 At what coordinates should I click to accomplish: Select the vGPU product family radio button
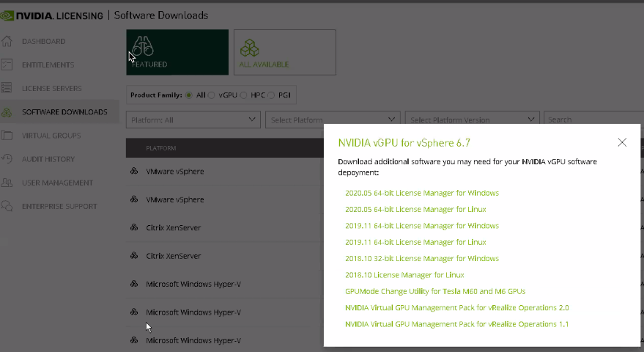[x=211, y=95]
